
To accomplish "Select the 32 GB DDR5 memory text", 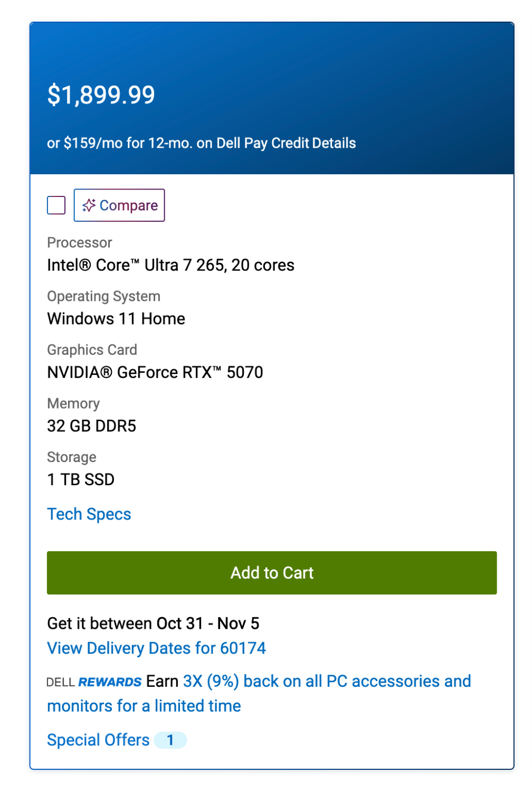I will [91, 426].
